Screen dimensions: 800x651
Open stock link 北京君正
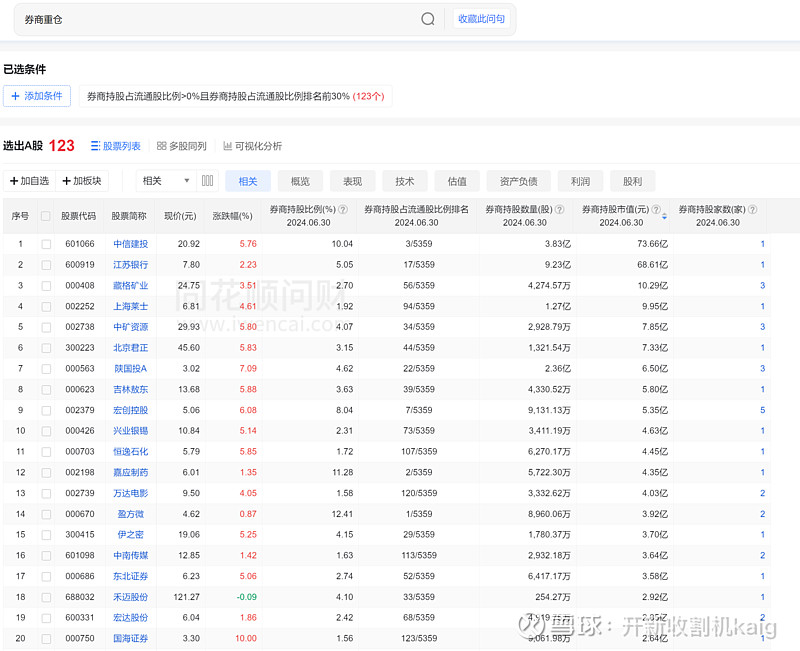pyautogui.click(x=131, y=348)
